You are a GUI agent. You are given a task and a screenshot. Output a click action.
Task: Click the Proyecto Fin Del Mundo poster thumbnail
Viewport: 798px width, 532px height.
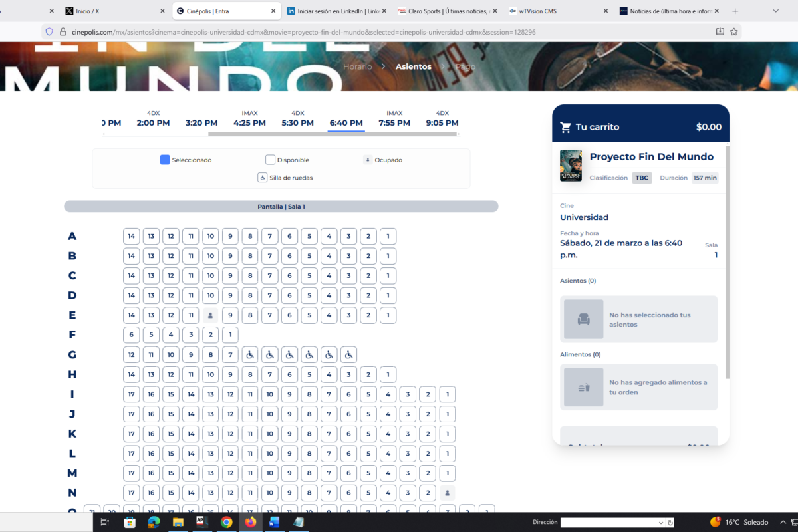tap(571, 166)
